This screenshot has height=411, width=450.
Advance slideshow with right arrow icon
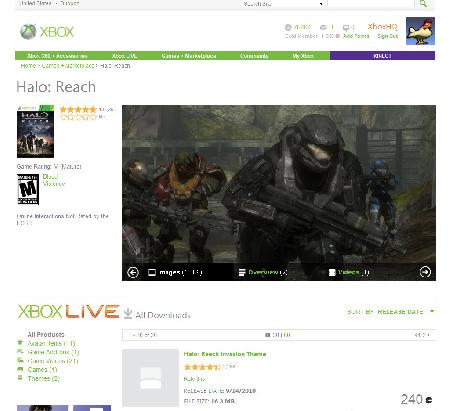tap(425, 272)
